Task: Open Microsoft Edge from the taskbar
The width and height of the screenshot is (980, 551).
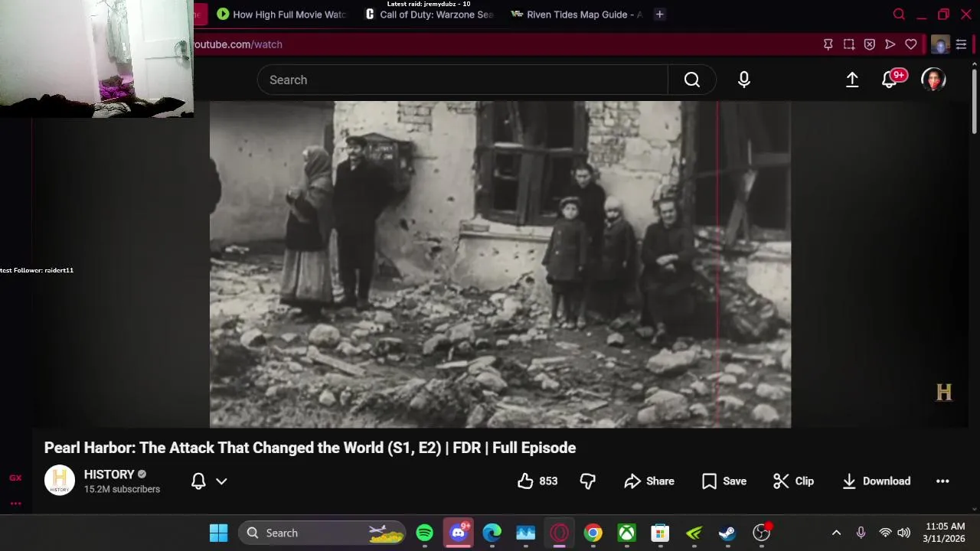Action: tap(492, 533)
